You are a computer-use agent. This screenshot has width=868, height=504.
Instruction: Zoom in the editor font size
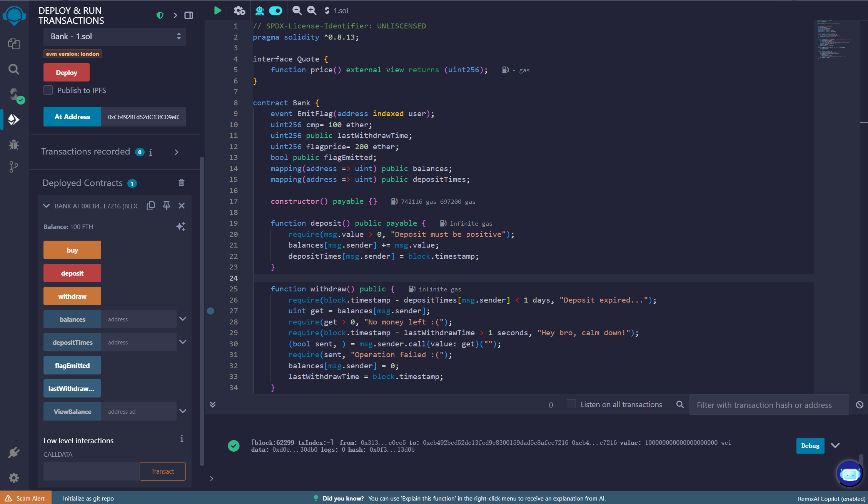312,10
